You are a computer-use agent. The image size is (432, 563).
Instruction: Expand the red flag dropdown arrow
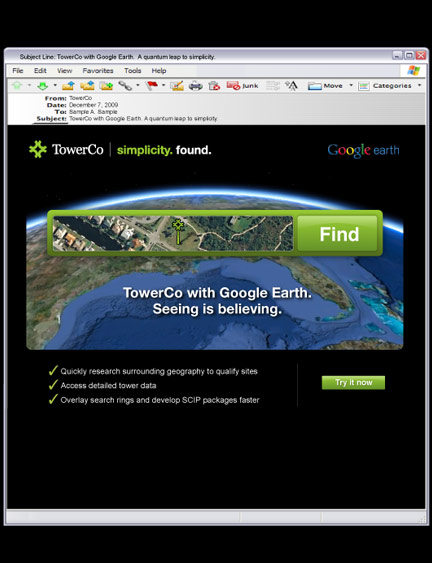pyautogui.click(x=163, y=85)
